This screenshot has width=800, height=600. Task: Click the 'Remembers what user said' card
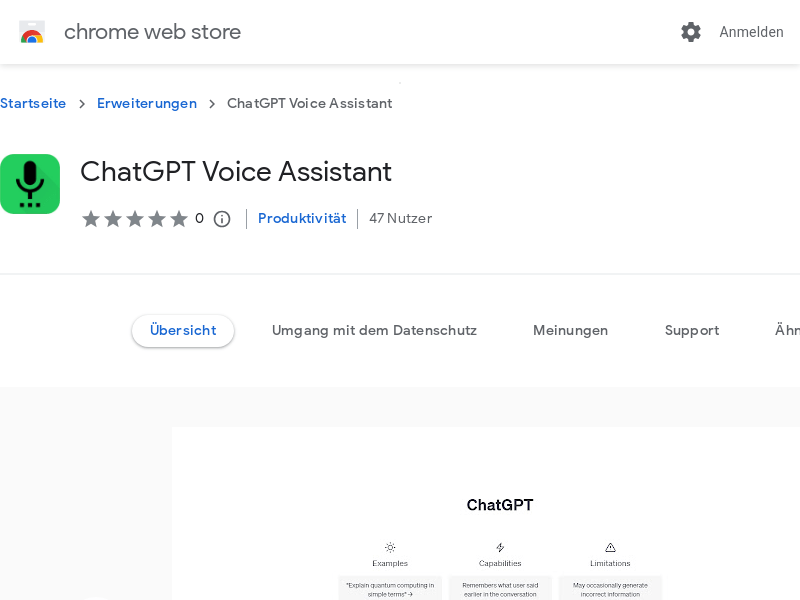pos(500,589)
